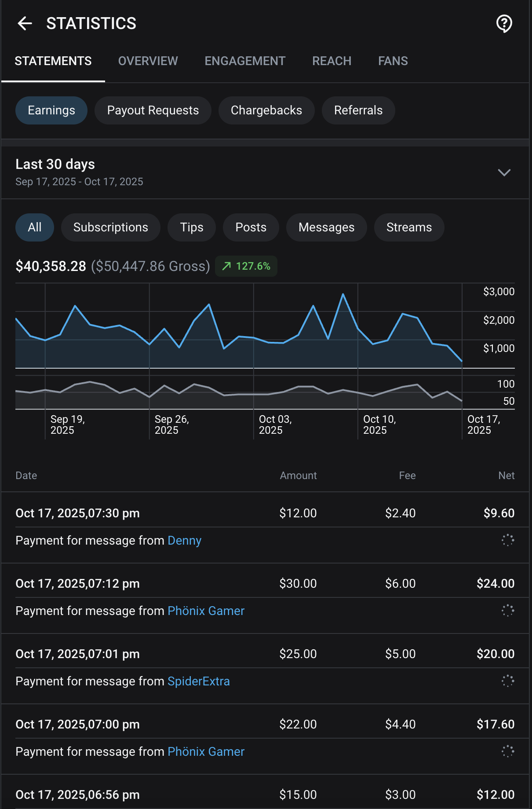Toggle the Tips filter chip
This screenshot has height=809, width=532.
pos(192,227)
